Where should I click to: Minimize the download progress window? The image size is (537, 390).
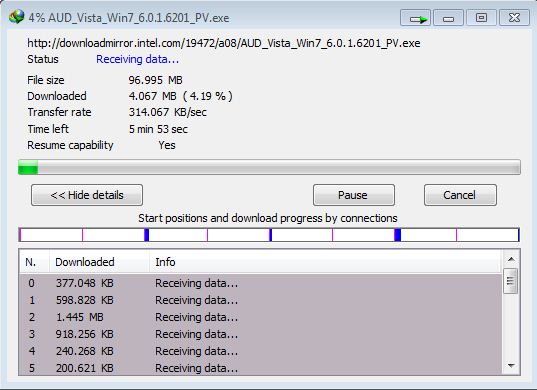448,18
